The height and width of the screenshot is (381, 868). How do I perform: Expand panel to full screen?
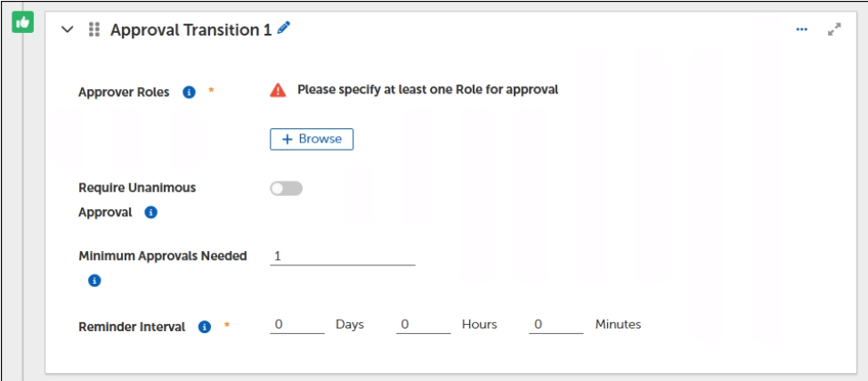[834, 29]
